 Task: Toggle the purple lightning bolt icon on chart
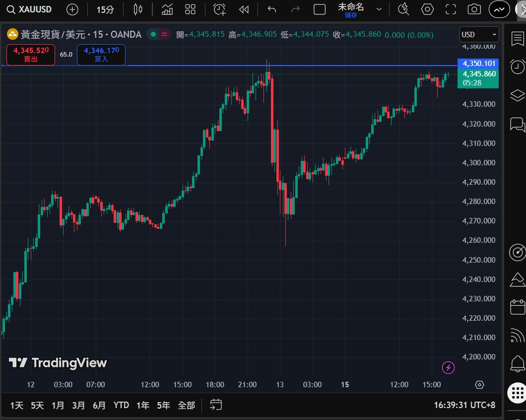tap(448, 367)
